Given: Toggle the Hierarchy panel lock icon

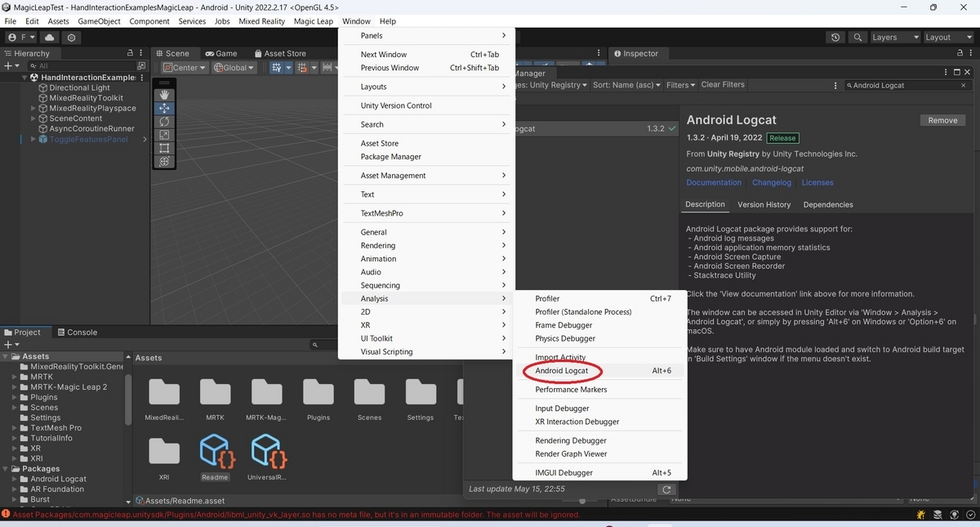Looking at the screenshot, I should [130, 53].
